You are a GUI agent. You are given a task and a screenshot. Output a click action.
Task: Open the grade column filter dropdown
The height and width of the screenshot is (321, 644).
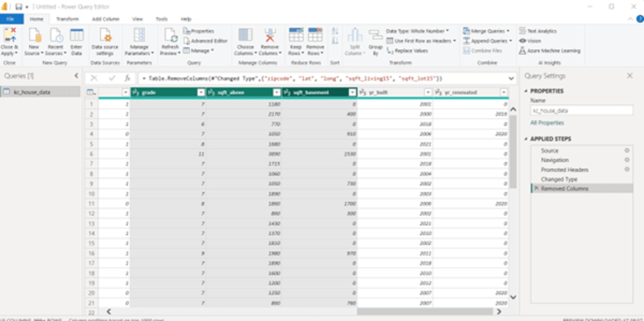(x=201, y=92)
